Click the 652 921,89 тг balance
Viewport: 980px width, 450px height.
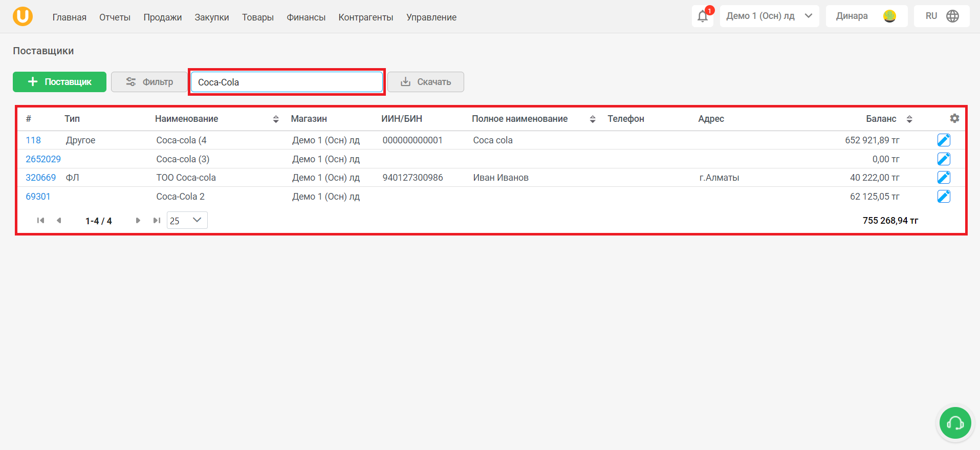click(x=872, y=140)
